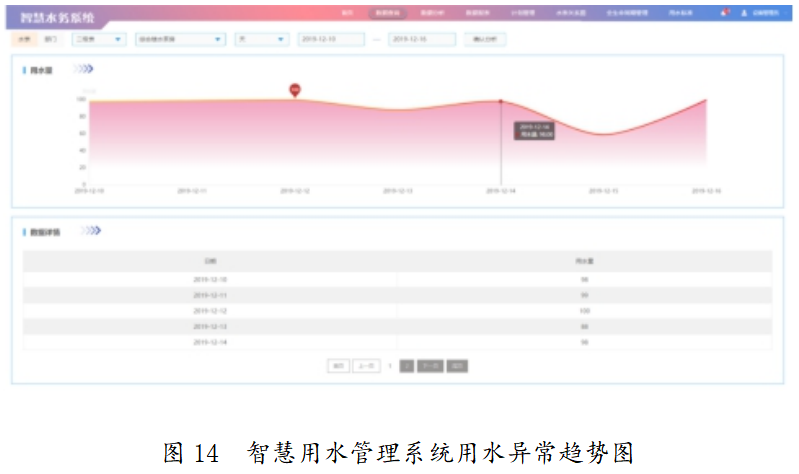
Task: Click the last-page button ending the pagination
Action: (x=457, y=366)
